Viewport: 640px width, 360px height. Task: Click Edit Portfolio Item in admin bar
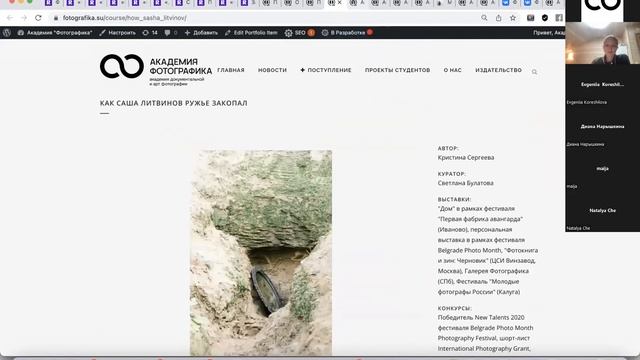tap(251, 33)
